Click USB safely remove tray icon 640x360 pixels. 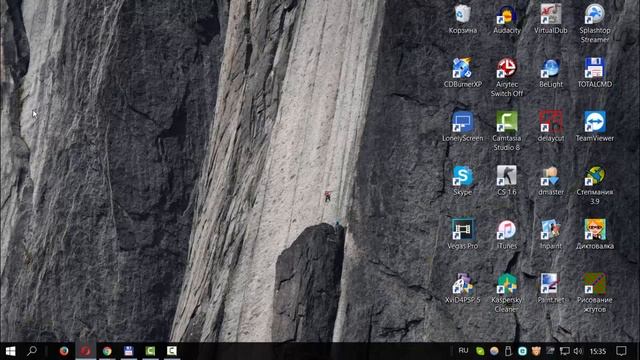pos(508,351)
